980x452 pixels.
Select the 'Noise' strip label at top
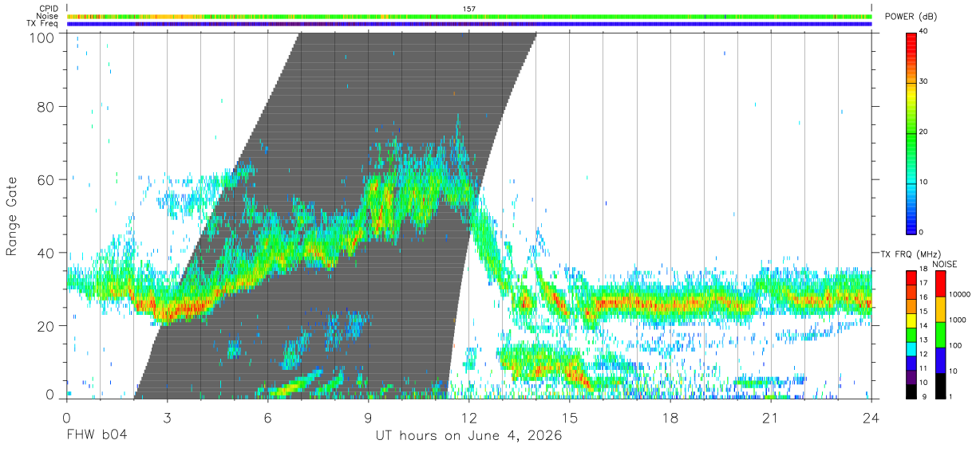click(x=48, y=16)
